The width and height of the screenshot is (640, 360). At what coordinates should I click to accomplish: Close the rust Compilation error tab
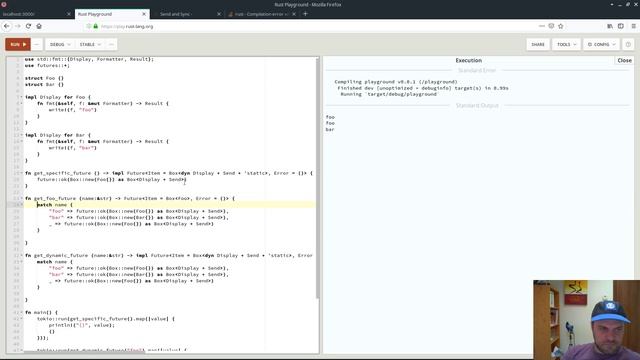[x=294, y=14]
